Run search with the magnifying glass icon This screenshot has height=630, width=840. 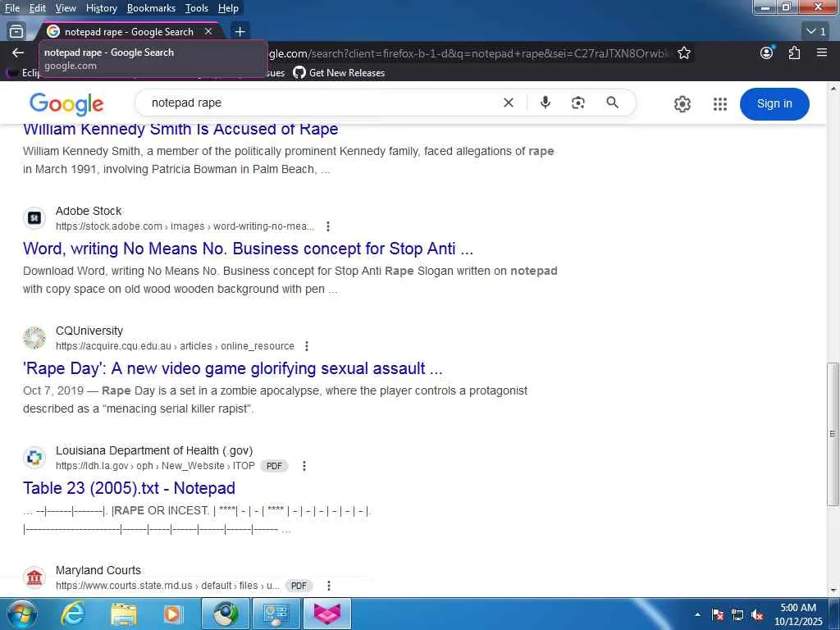click(612, 103)
